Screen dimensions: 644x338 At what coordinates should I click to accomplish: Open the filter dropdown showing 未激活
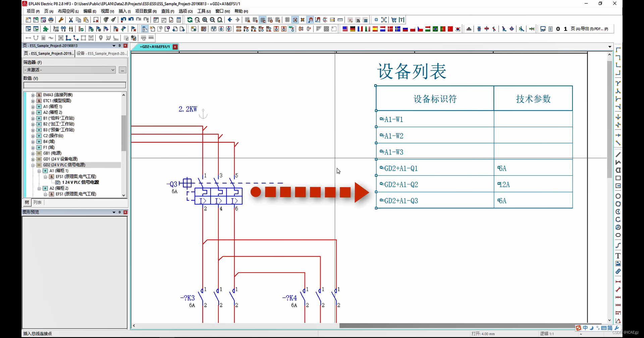pyautogui.click(x=70, y=70)
